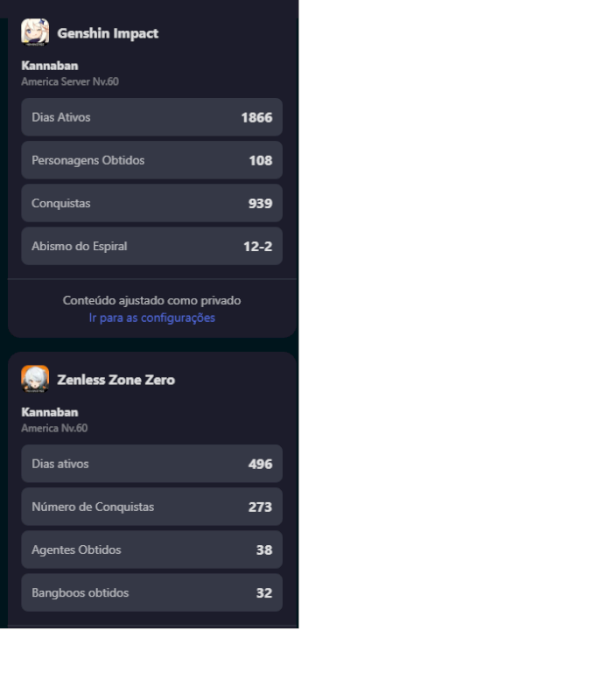Viewport: 616px width, 700px height.
Task: Go to Ir para as configurações link
Action: pyautogui.click(x=152, y=318)
